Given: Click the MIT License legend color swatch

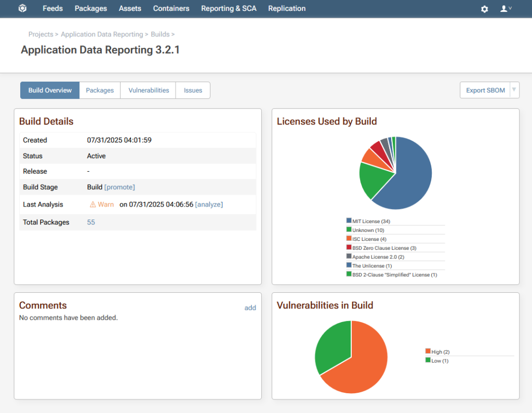Looking at the screenshot, I should (349, 221).
